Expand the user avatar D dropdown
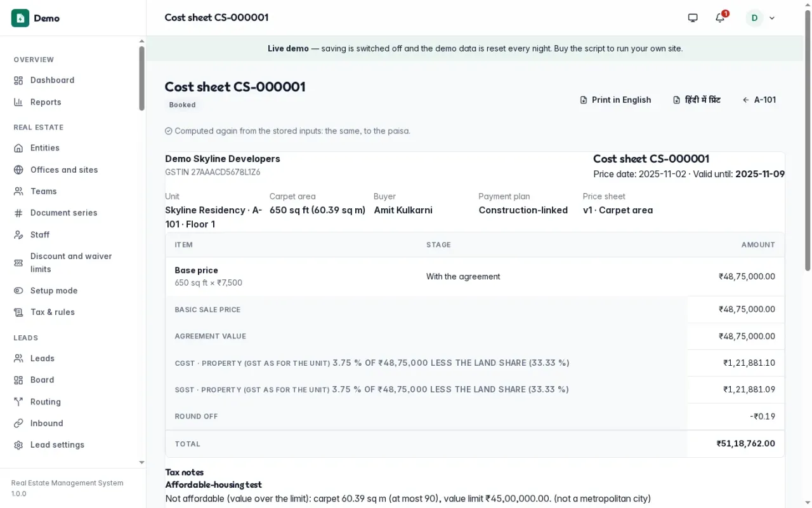Viewport: 812px width, 508px height. [761, 18]
